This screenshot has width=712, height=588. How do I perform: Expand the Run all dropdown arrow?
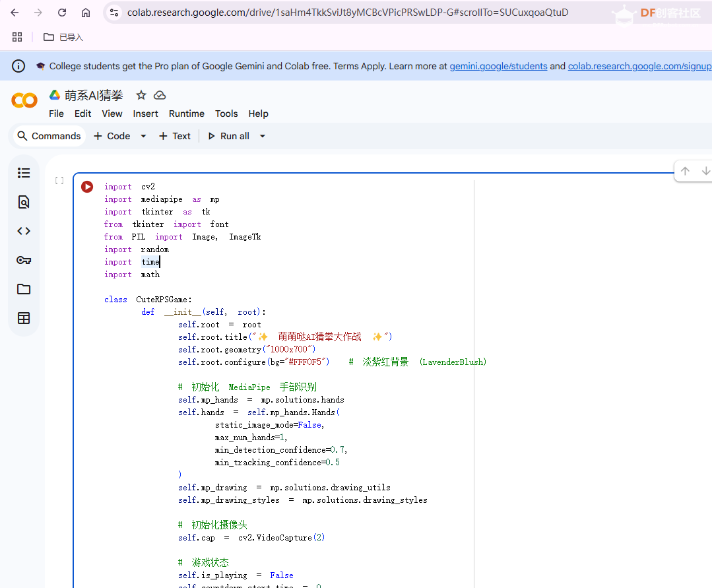coord(262,136)
